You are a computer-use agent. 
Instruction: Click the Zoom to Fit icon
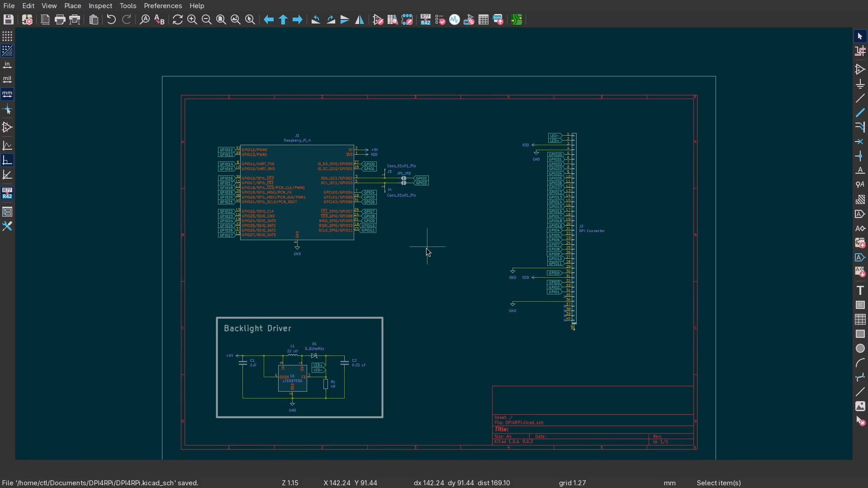pyautogui.click(x=221, y=20)
